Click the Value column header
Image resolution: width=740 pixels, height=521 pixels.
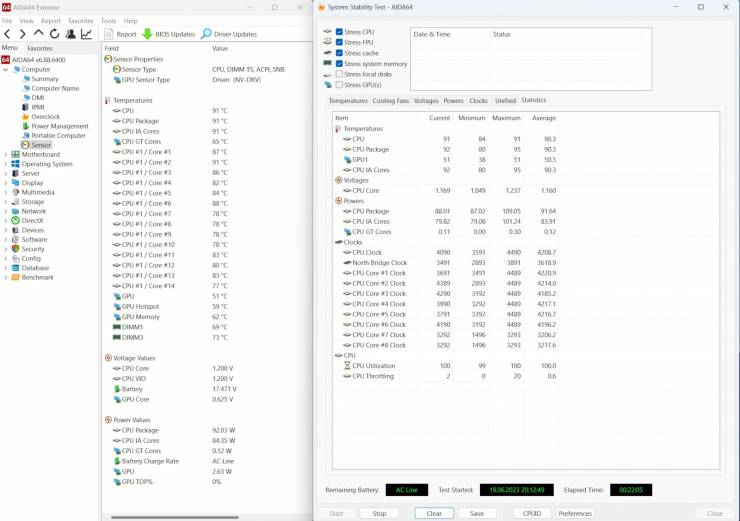(220, 48)
